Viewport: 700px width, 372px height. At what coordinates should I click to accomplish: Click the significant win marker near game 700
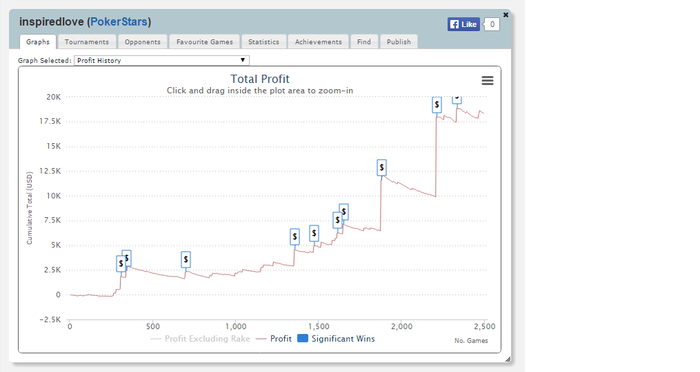pyautogui.click(x=186, y=259)
